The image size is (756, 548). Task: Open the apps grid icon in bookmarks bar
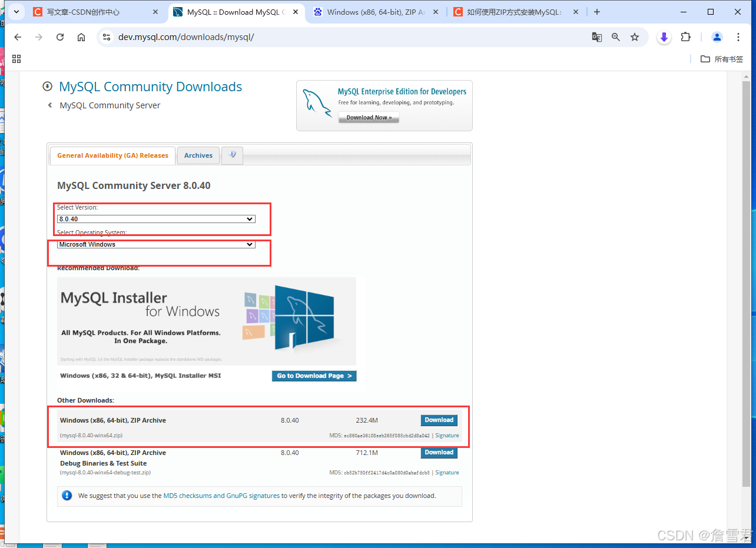pyautogui.click(x=16, y=59)
